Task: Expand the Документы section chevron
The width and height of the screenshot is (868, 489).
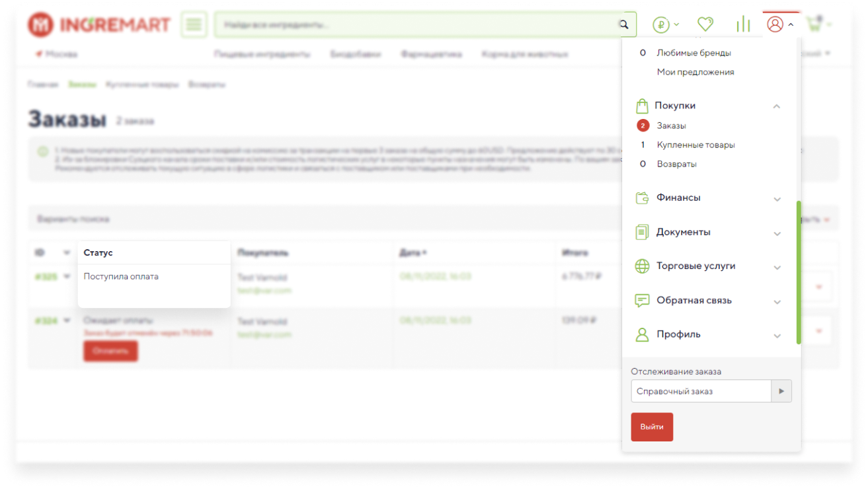Action: [x=777, y=233]
